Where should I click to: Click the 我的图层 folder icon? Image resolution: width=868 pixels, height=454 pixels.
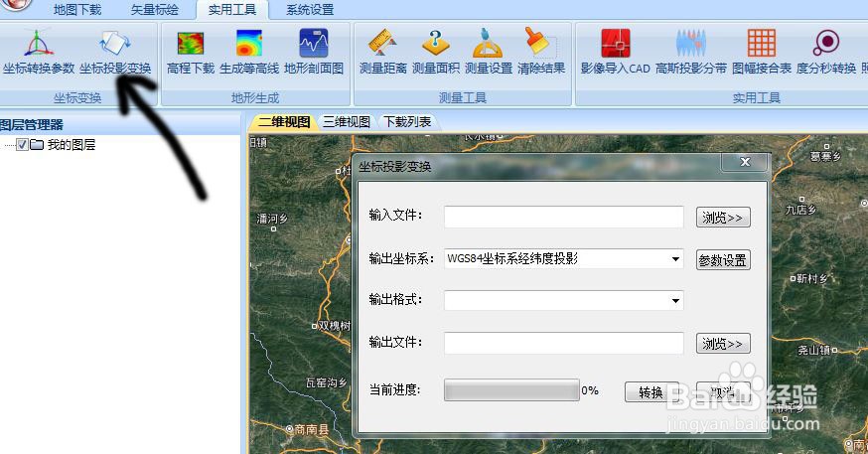[37, 145]
